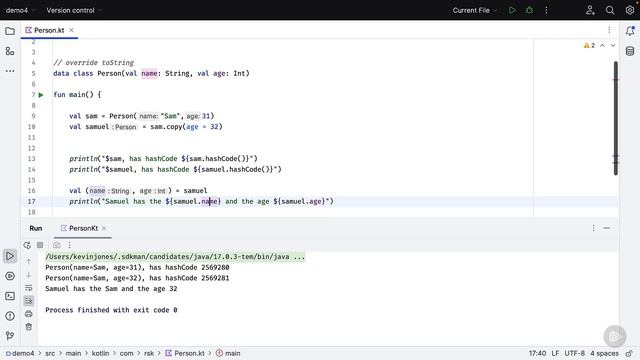Open the Services tool window icon

click(x=10, y=276)
